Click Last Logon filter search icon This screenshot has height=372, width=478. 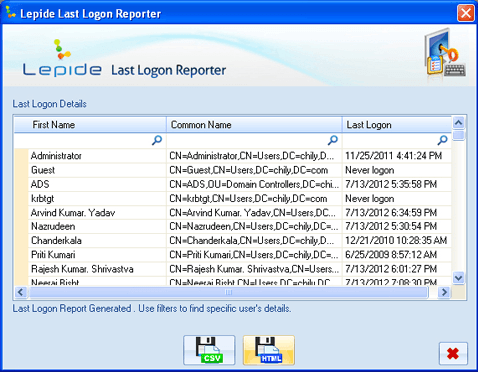click(x=442, y=140)
